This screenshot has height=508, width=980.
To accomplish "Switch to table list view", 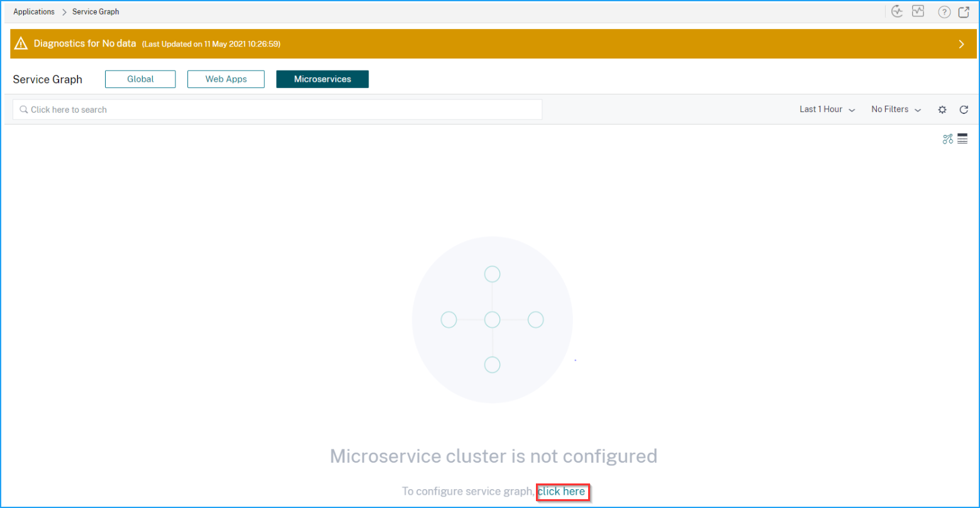I will pos(962,139).
